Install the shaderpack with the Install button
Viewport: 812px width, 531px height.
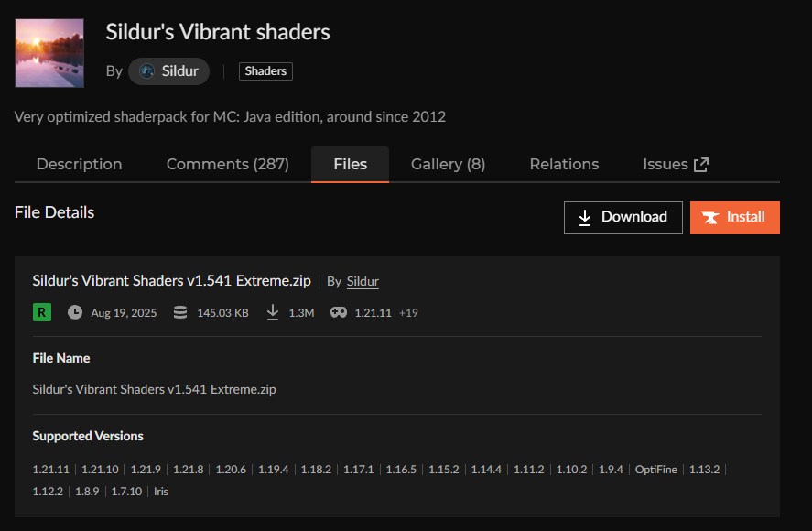click(x=735, y=217)
